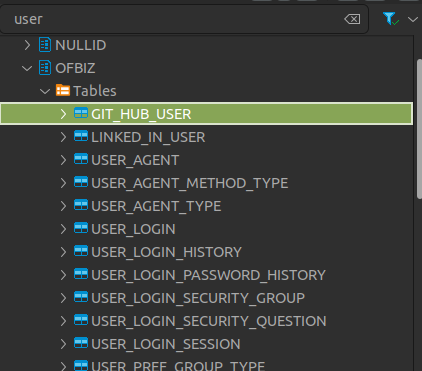422x371 pixels.
Task: Select the GIT_HUB_USER table name
Action: [x=141, y=114]
